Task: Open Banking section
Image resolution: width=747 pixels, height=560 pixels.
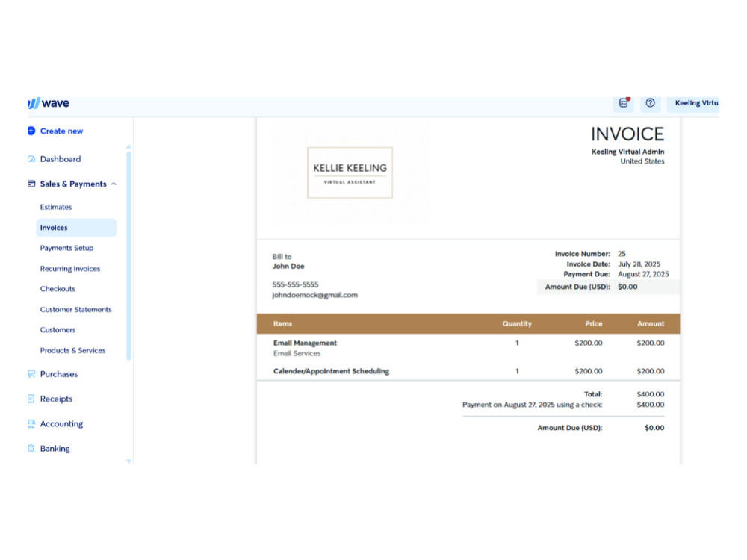Action: point(55,449)
